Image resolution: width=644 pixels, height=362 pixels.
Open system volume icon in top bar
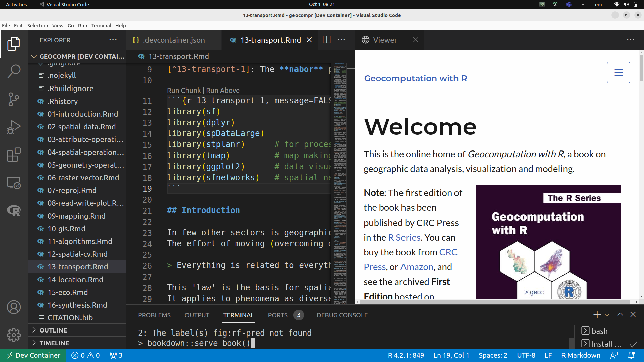click(x=626, y=4)
